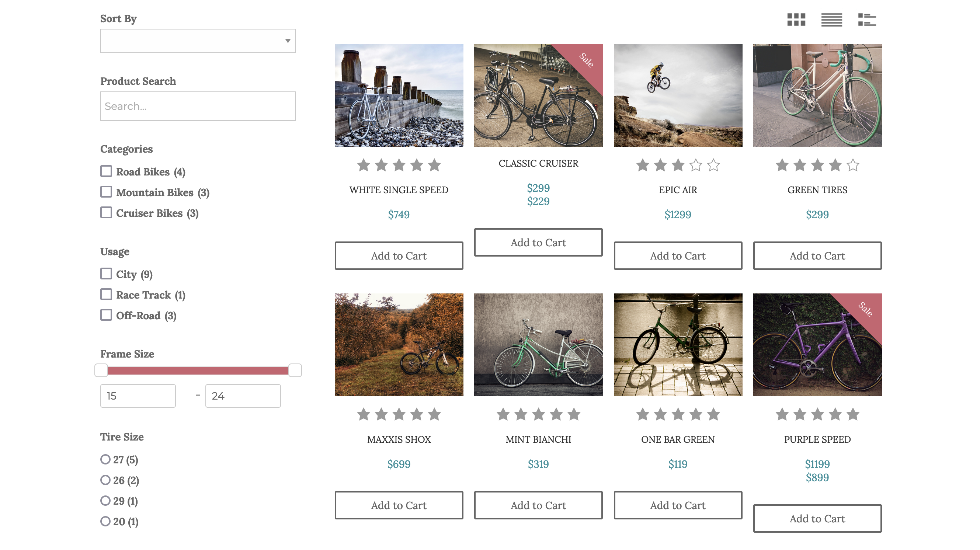Image resolution: width=980 pixels, height=550 pixels.
Task: Open the Epic Air bike thumbnail
Action: click(678, 95)
